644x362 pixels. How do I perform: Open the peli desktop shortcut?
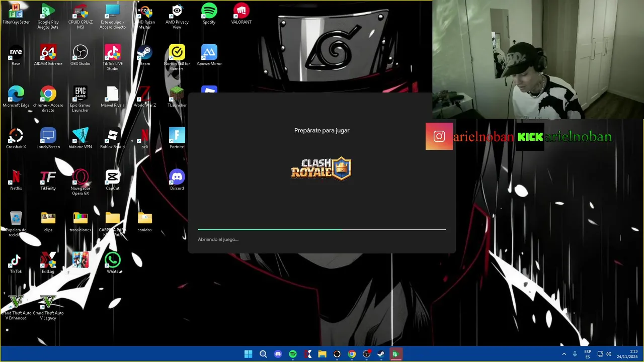coord(144,139)
